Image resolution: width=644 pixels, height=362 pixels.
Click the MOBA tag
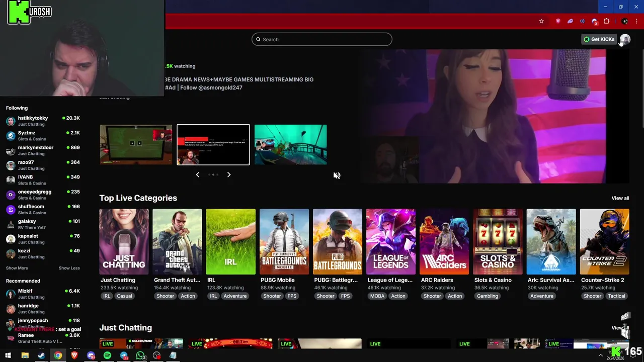point(377,296)
